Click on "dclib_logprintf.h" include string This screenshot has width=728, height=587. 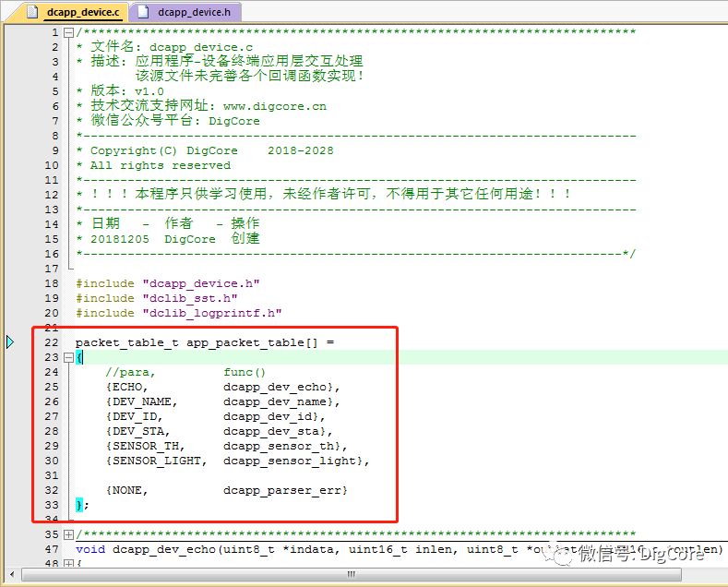tap(212, 313)
